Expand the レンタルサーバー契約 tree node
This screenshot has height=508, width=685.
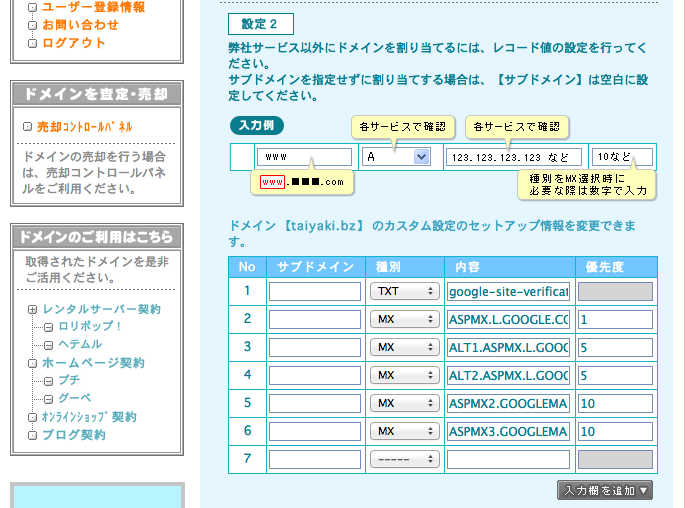point(32,309)
